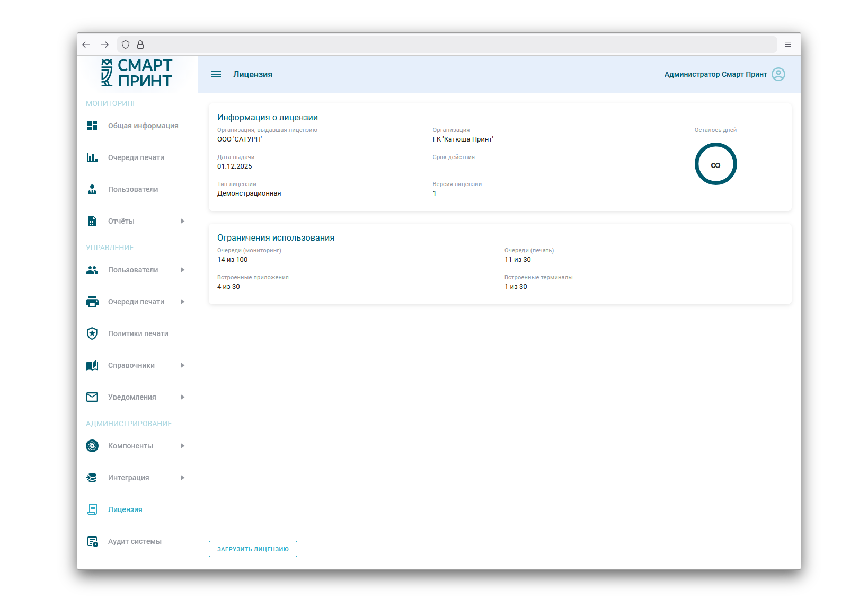The image size is (868, 616).
Task: Click the single-user icon under Мониторинг
Action: coord(92,189)
